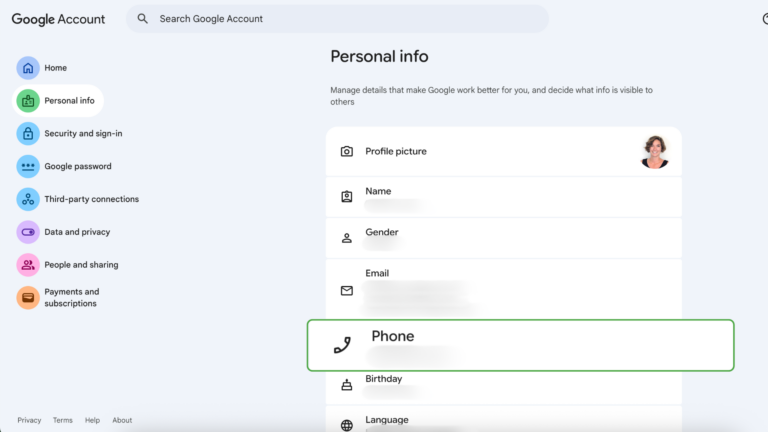Click the People and sharing icon
The height and width of the screenshot is (432, 768).
[x=28, y=264]
